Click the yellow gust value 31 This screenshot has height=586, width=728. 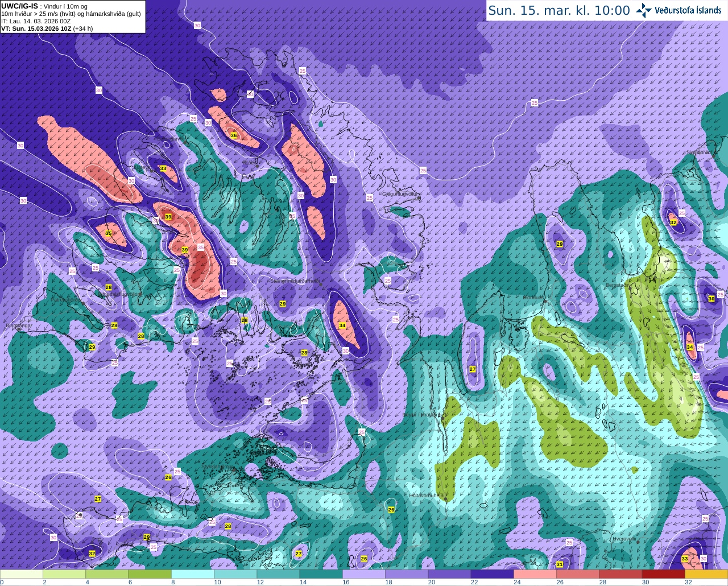click(x=560, y=564)
